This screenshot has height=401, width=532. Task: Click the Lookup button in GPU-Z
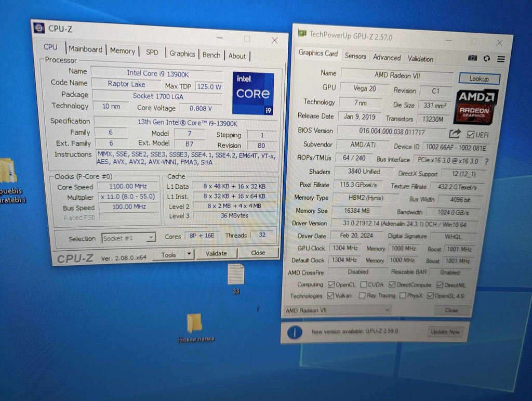pyautogui.click(x=479, y=79)
